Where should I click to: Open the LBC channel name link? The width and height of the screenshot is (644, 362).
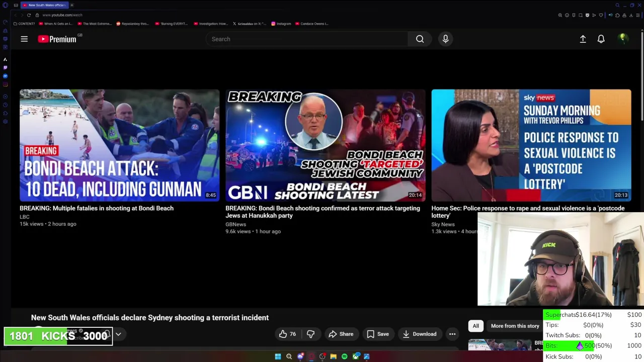pos(25,217)
